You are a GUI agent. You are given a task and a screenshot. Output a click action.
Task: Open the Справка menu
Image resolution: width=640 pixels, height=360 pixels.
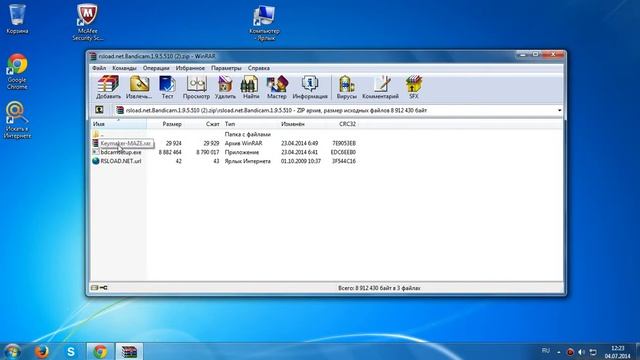(x=259, y=68)
